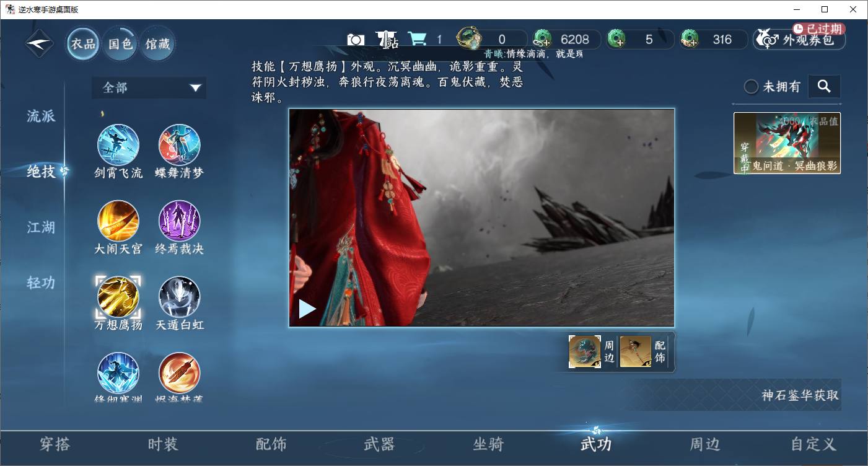Screen dimensions: 868x466
Task: Open the 天遁白虹 skill appearance
Action: click(179, 297)
